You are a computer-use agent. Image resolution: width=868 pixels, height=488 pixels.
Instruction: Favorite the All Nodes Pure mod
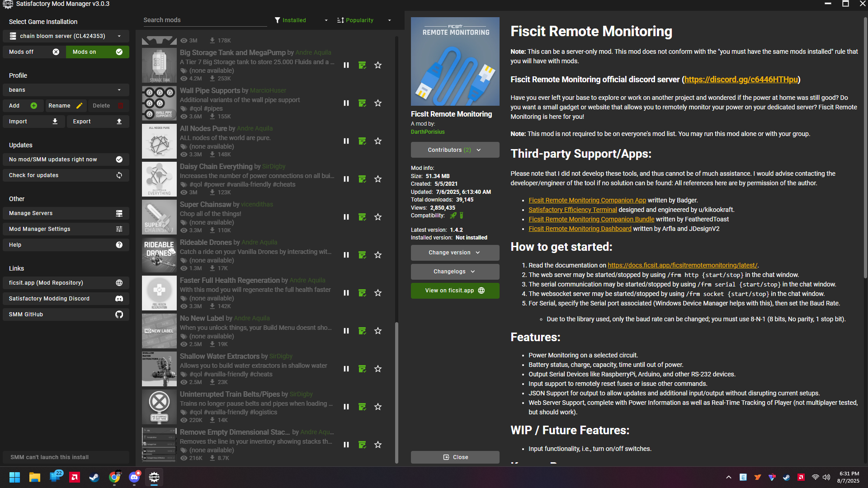378,141
